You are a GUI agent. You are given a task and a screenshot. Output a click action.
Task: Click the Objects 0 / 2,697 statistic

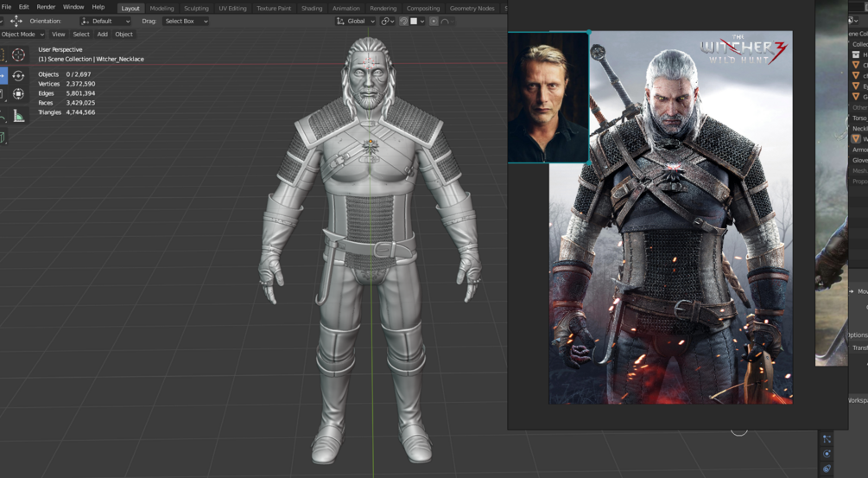point(64,74)
